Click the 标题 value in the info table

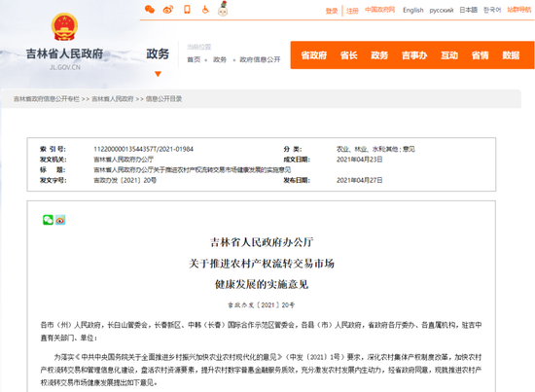(192, 170)
